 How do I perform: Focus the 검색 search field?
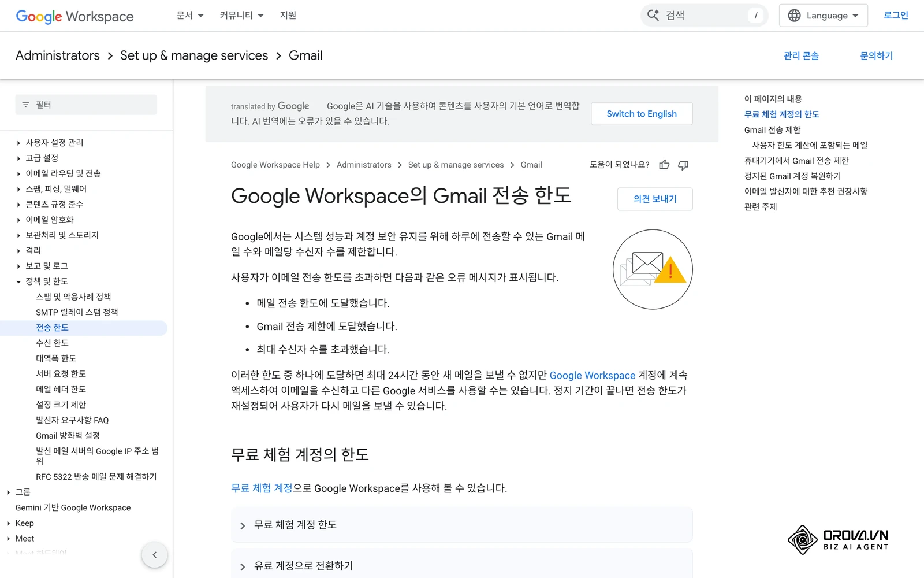pos(705,16)
